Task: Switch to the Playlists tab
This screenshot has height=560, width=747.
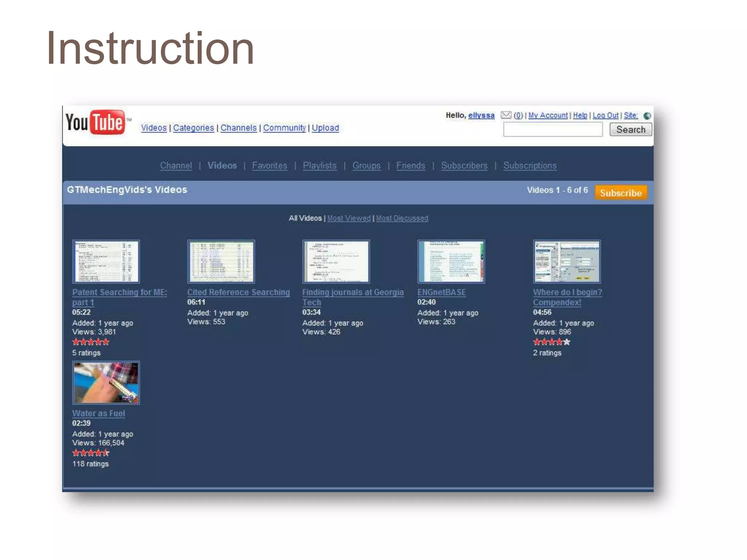Action: 320,166
